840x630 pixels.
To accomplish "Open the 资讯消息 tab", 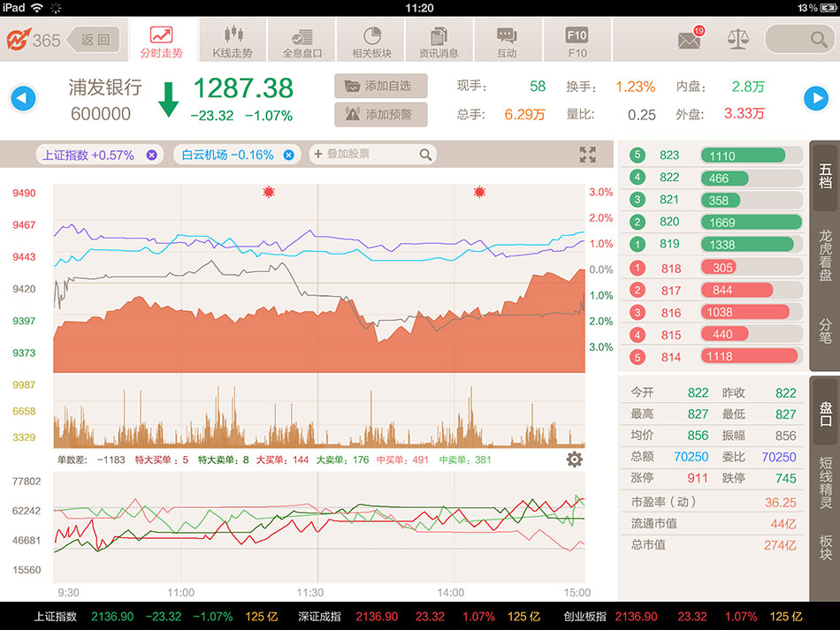I will (x=439, y=41).
